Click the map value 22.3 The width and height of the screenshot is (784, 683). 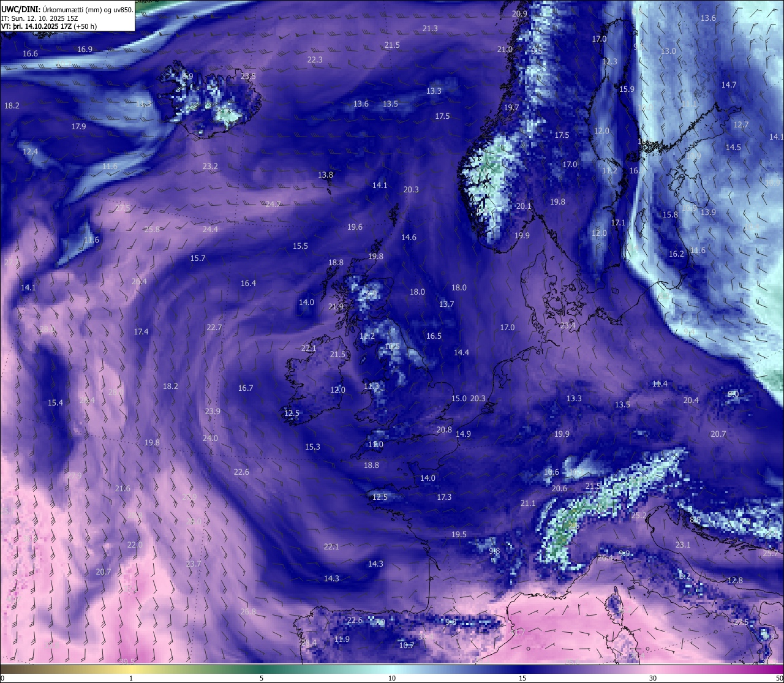coord(315,60)
